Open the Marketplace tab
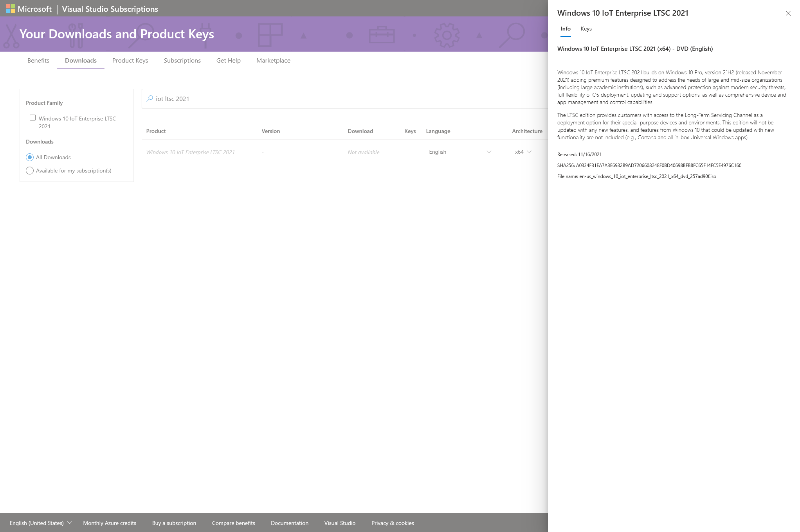Viewport: 800px width, 532px height. pos(273,60)
